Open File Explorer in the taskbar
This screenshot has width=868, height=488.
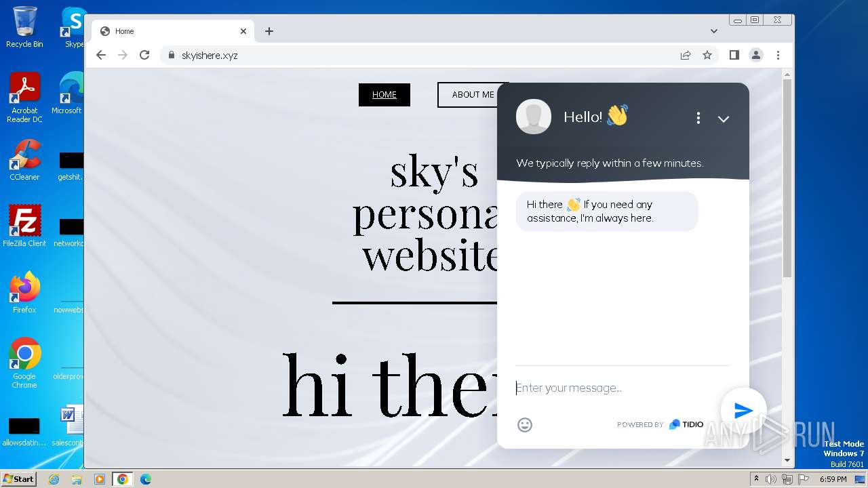[x=77, y=479]
